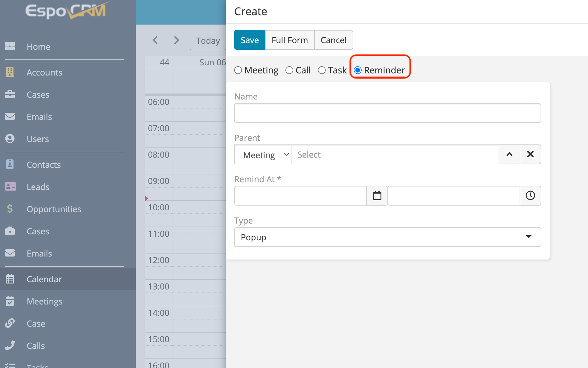Go to previous calendar period arrow

pyautogui.click(x=155, y=40)
